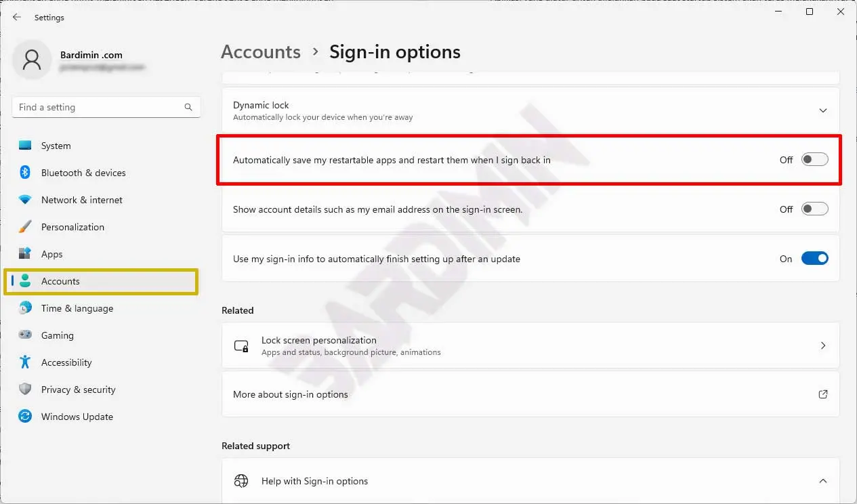The height and width of the screenshot is (504, 857).
Task: Open the Apps settings category
Action: [x=51, y=254]
